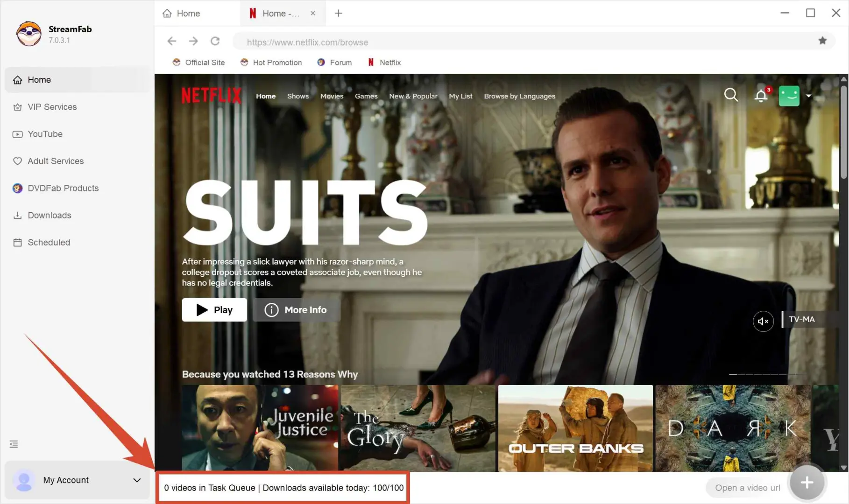This screenshot has width=849, height=504.
Task: Open Home in the StreamFab sidebar
Action: pos(78,80)
